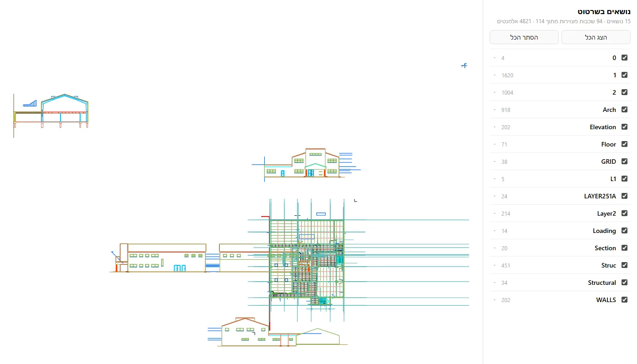
Task: Expand the Section row arrow
Action: (495, 248)
